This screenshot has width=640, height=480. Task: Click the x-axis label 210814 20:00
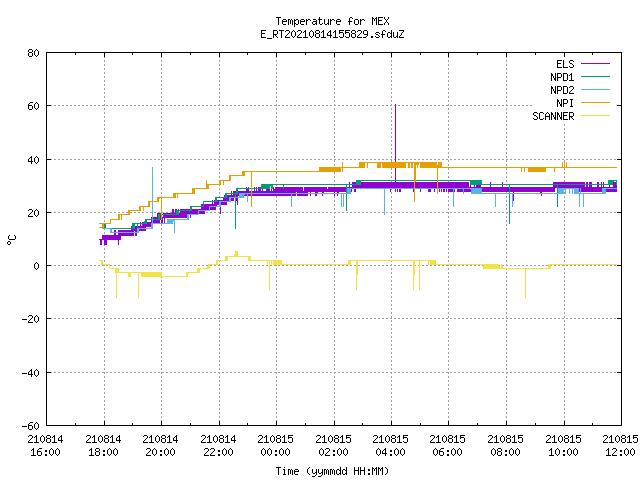(x=160, y=445)
